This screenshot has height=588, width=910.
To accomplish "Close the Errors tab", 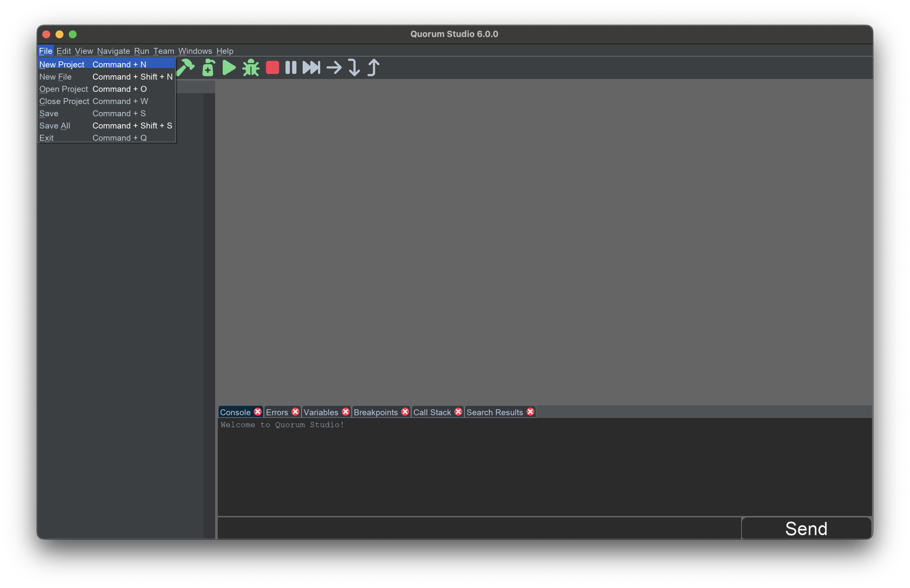I will [x=295, y=412].
